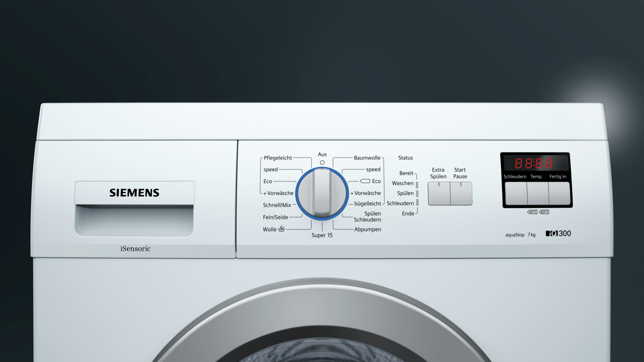The height and width of the screenshot is (362, 644).
Task: Select the Fein/Seide program label
Action: (x=275, y=217)
